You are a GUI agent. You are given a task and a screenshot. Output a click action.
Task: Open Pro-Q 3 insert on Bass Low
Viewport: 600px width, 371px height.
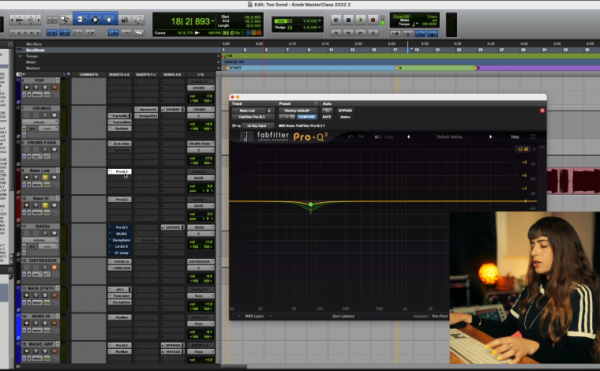120,172
